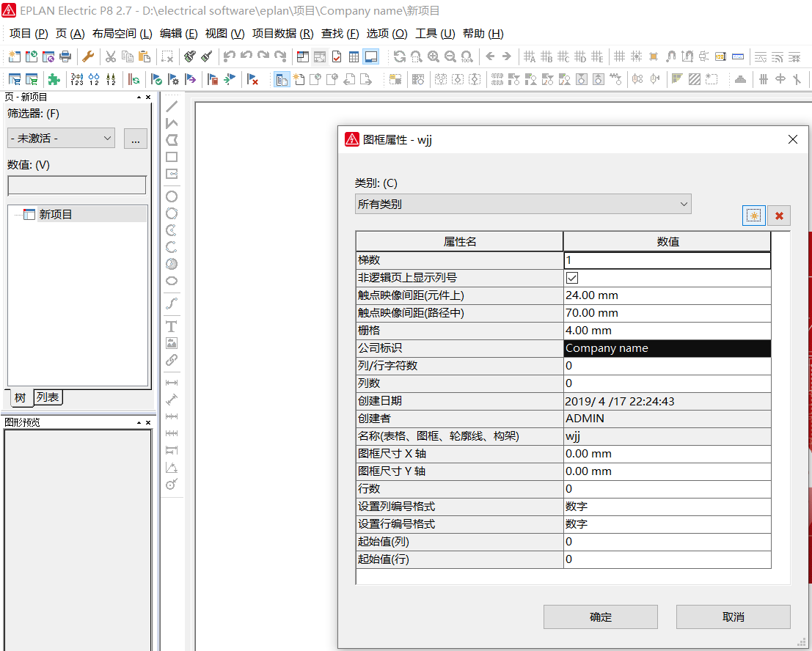812x651 pixels.
Task: Click the new property star icon
Action: coord(753,216)
